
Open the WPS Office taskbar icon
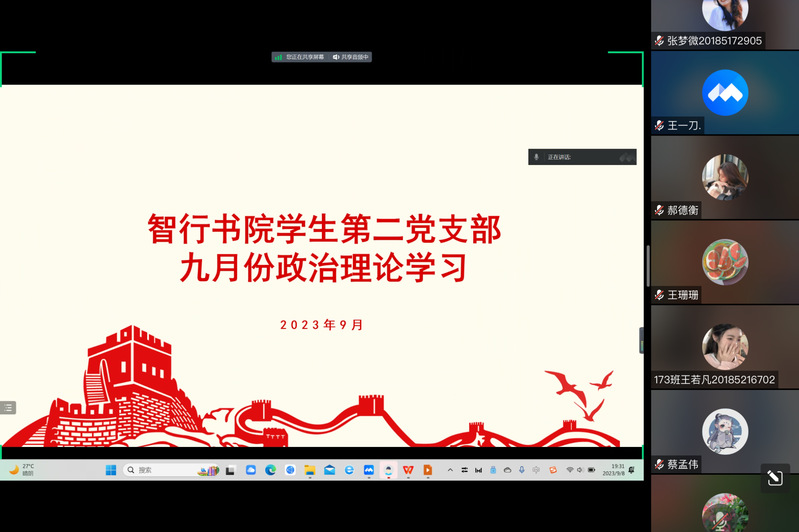click(x=408, y=470)
